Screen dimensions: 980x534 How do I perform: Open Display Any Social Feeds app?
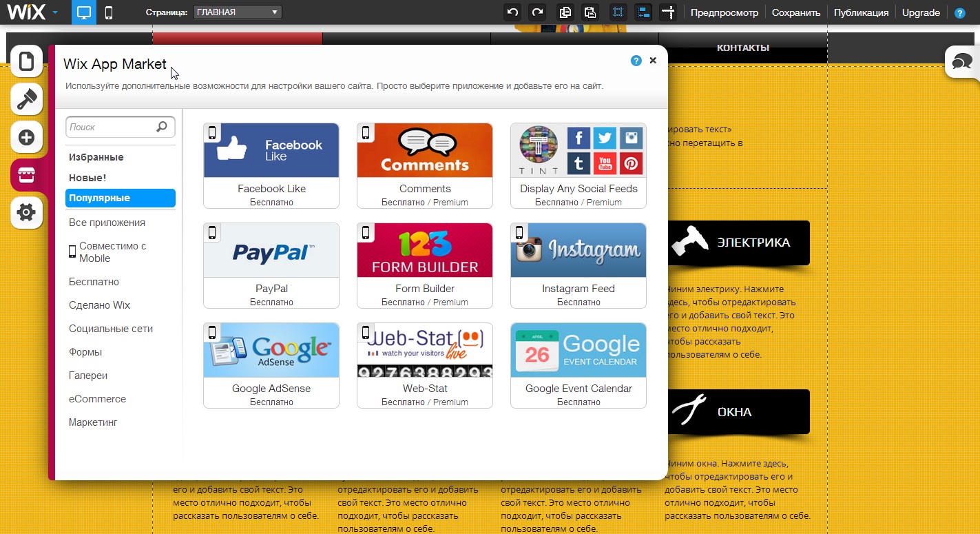point(578,150)
